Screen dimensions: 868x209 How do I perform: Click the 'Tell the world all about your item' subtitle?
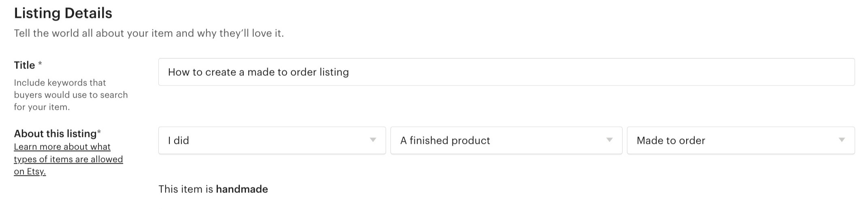click(x=149, y=33)
